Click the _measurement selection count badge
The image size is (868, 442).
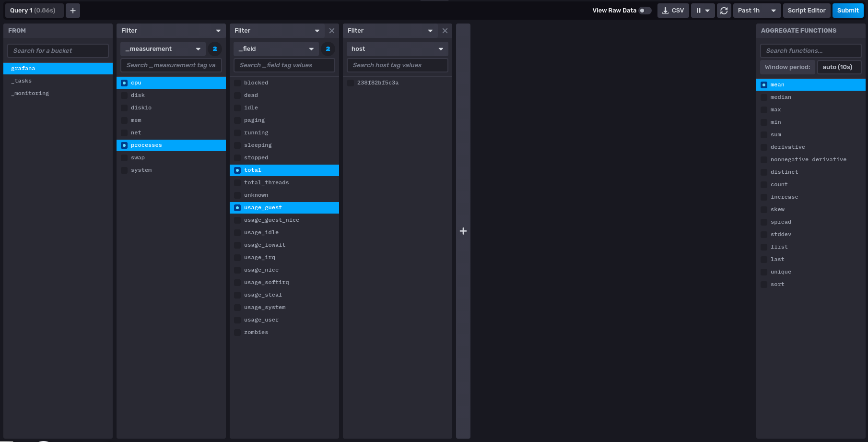(215, 49)
